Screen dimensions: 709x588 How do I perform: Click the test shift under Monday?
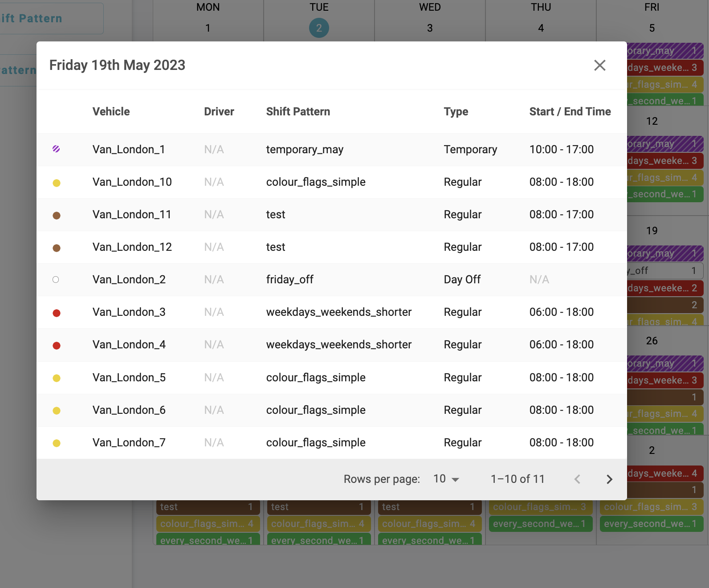(207, 507)
